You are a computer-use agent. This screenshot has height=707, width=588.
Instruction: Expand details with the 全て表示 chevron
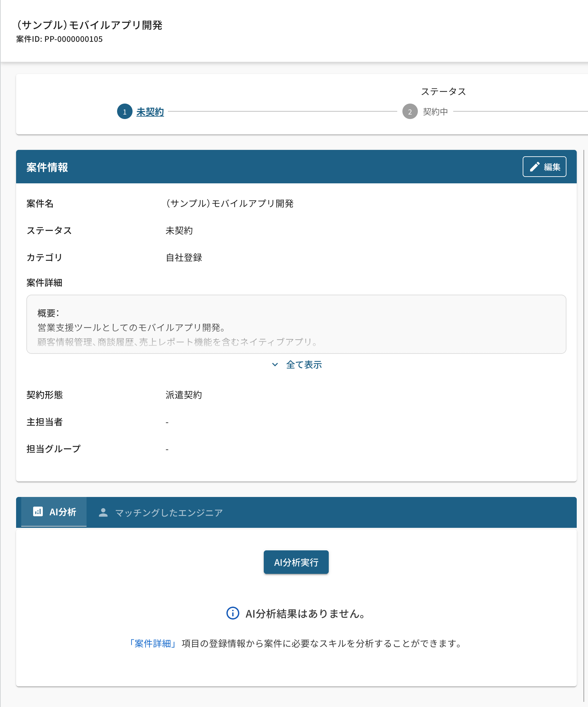(275, 365)
